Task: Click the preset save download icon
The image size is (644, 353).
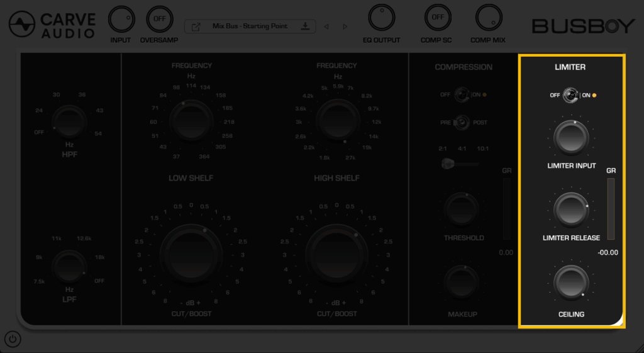Action: [x=305, y=26]
